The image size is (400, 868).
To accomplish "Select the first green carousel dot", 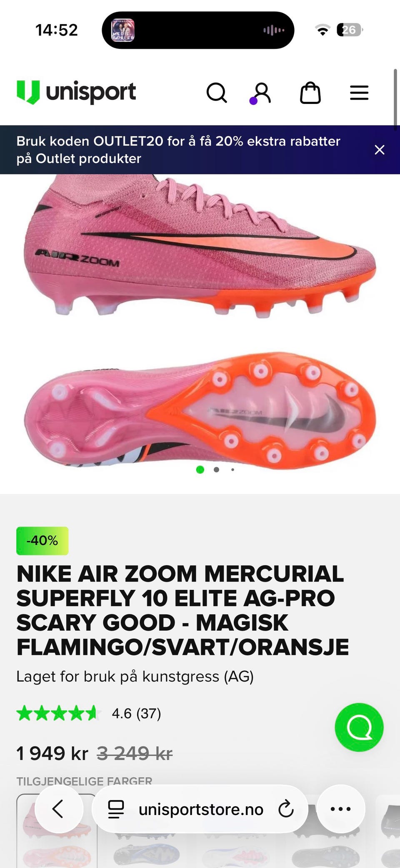I will [x=200, y=470].
